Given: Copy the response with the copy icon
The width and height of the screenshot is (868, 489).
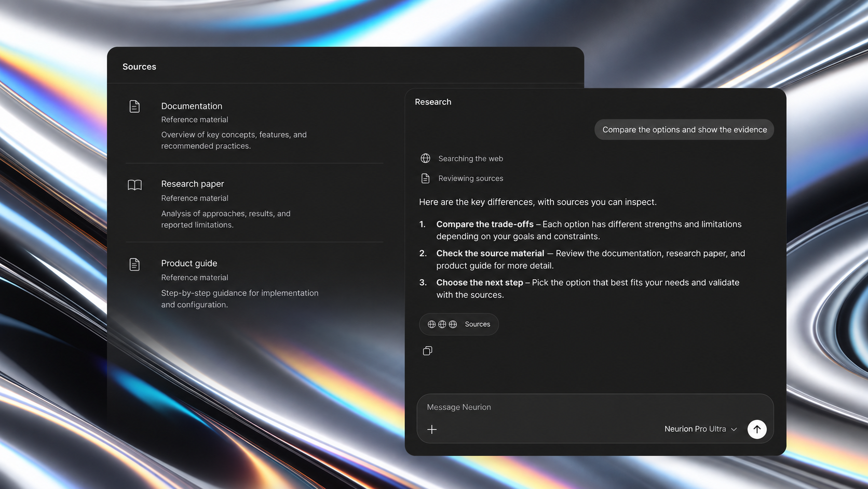Looking at the screenshot, I should click(x=427, y=351).
